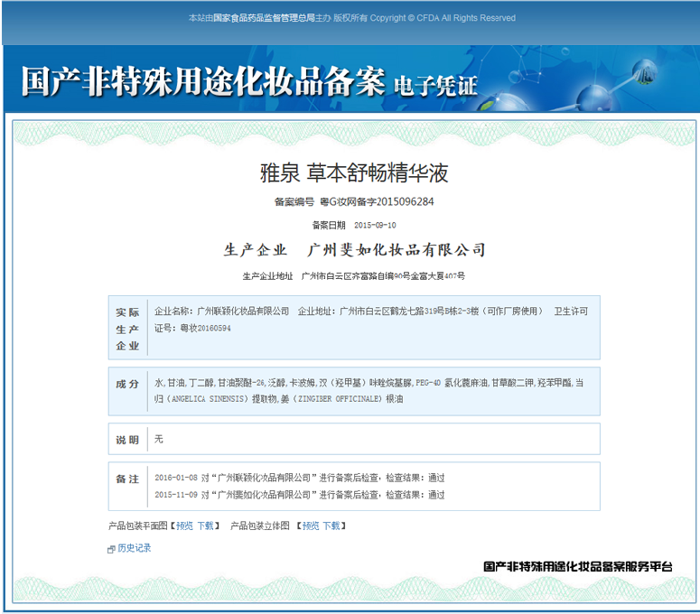Click actual producer name 广州联颖化妆品有限公司
The width and height of the screenshot is (700, 614).
coord(243,312)
